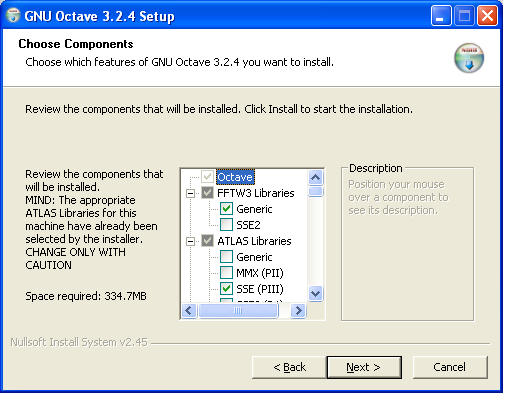
Task: Click the horizontal scrollbar thumb
Action: [x=238, y=311]
